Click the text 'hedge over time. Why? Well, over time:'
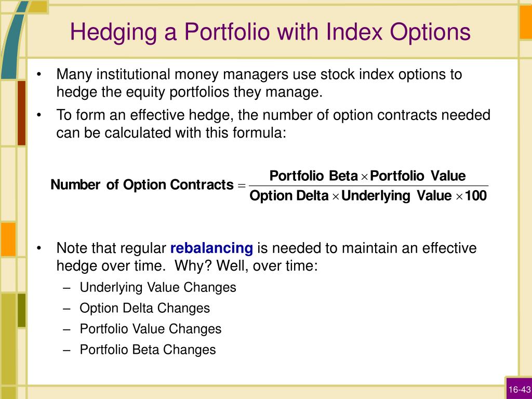 (x=187, y=265)
